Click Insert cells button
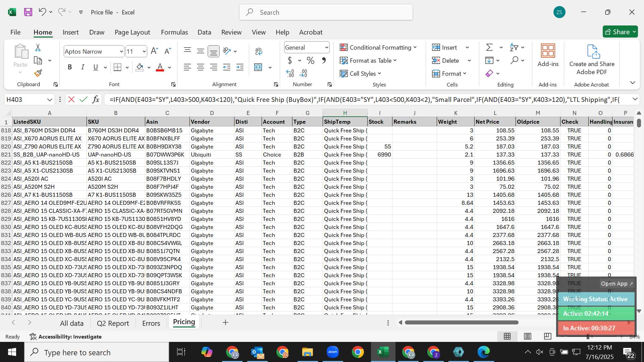Screen dimensions: 644x362 [445, 48]
